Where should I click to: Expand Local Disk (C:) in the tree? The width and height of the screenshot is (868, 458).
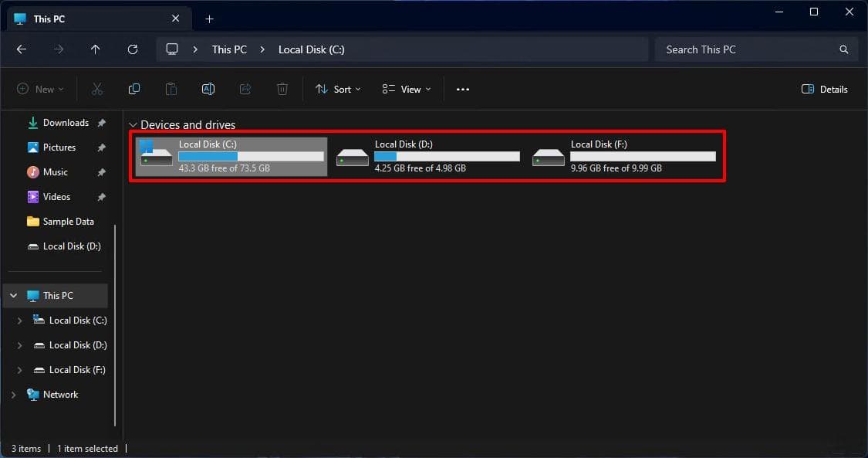coord(20,321)
